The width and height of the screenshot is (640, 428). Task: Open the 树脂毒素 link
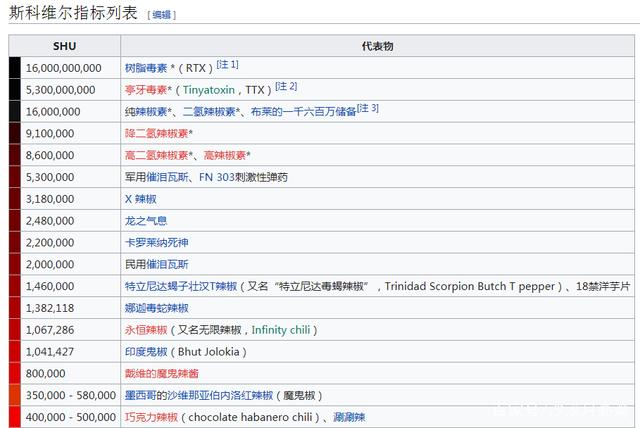point(146,68)
